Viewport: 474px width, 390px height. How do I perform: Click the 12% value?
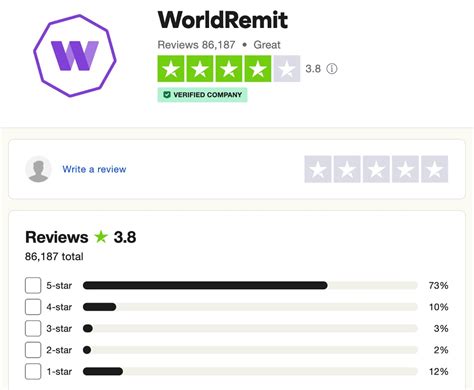(x=439, y=371)
